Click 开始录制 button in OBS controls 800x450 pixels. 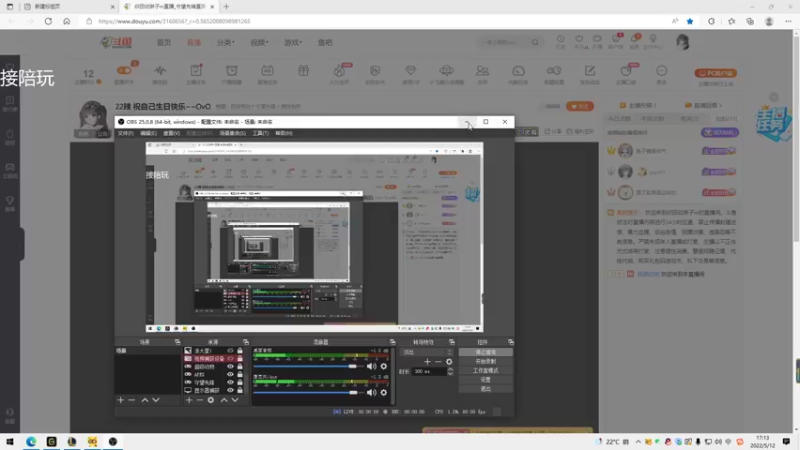[485, 361]
